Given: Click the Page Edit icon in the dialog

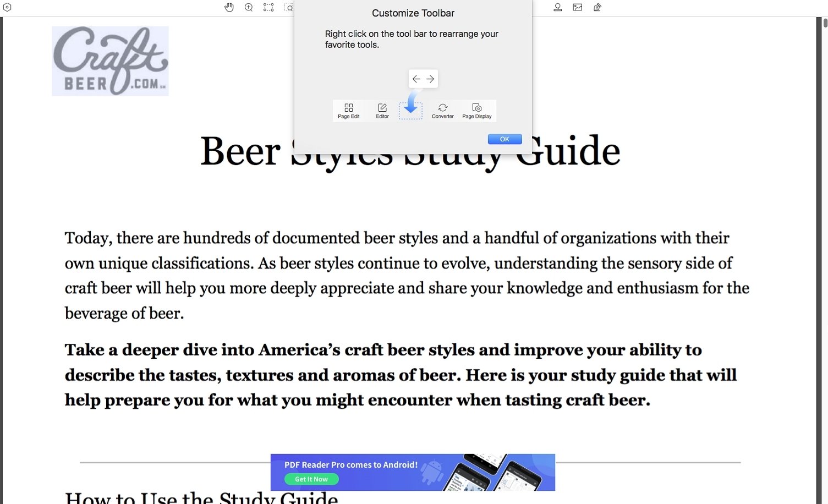Looking at the screenshot, I should pos(349,111).
